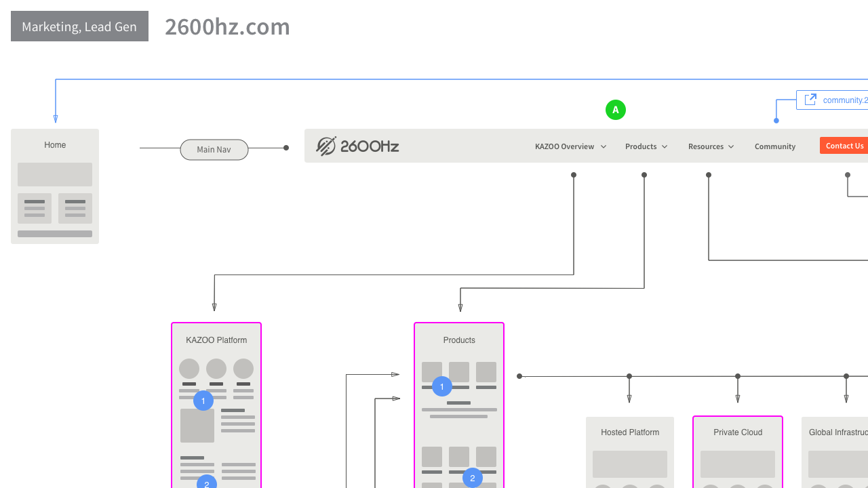868x488 pixels.
Task: Click blue marker 2 below KAZOO Platform card
Action: (x=207, y=485)
